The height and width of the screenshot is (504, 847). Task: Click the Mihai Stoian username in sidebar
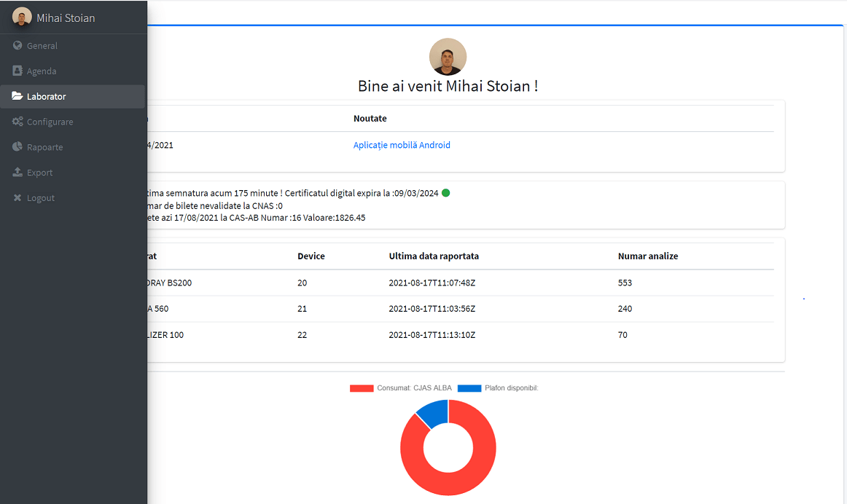coord(66,17)
